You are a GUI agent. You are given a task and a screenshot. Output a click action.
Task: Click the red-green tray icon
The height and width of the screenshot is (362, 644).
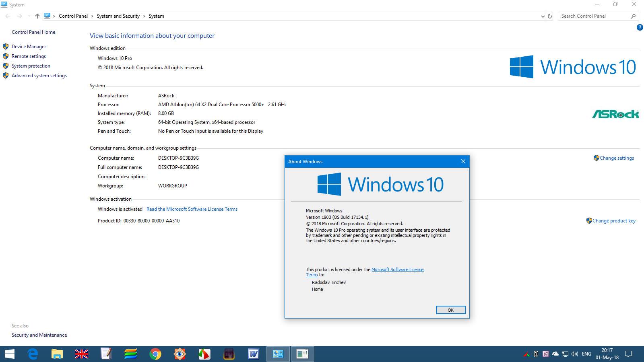pyautogui.click(x=526, y=354)
